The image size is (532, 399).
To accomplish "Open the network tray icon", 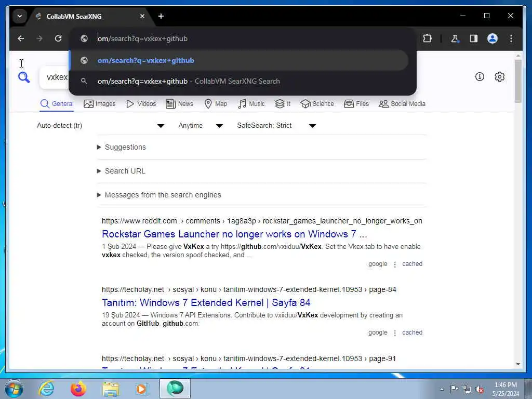I will (467, 389).
